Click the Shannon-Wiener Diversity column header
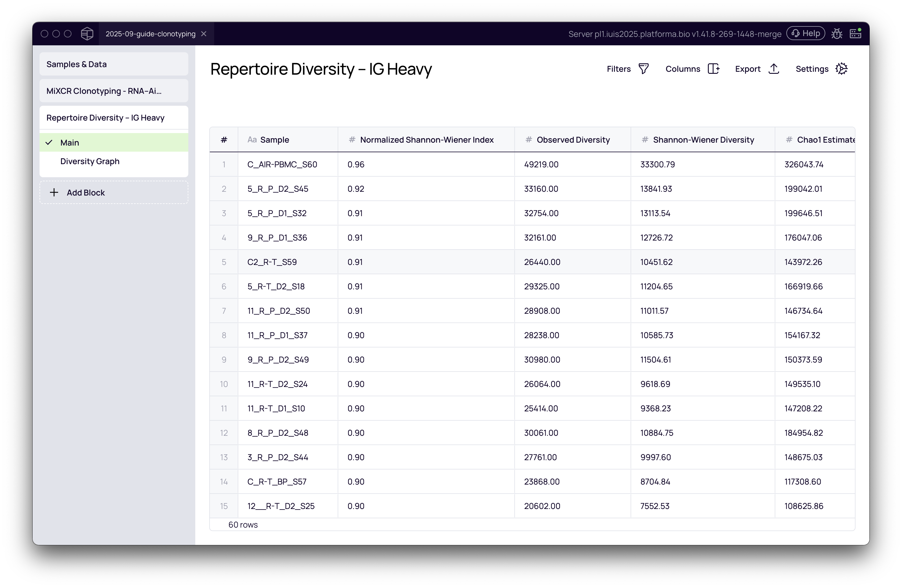Screen dimensions: 902x588 click(703, 140)
